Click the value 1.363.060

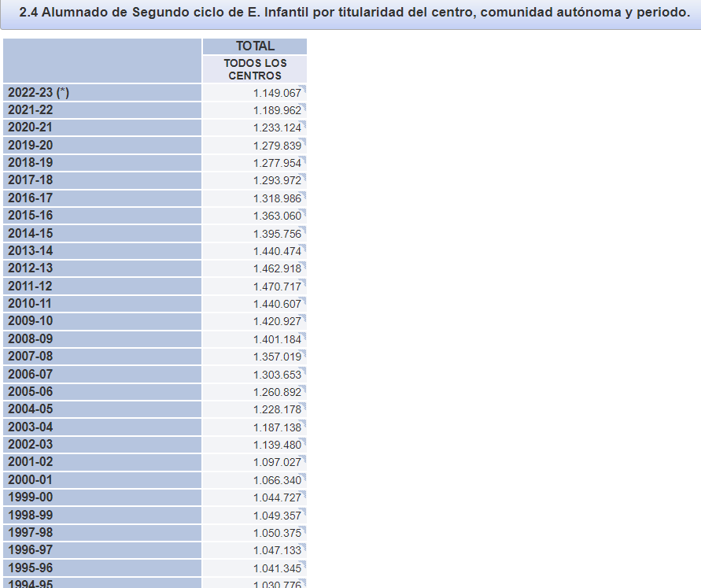point(278,216)
